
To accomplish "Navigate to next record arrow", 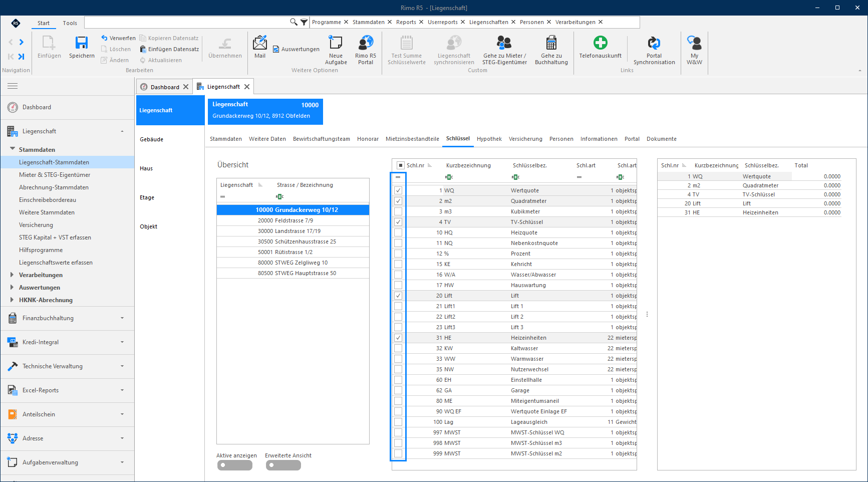I will click(22, 42).
